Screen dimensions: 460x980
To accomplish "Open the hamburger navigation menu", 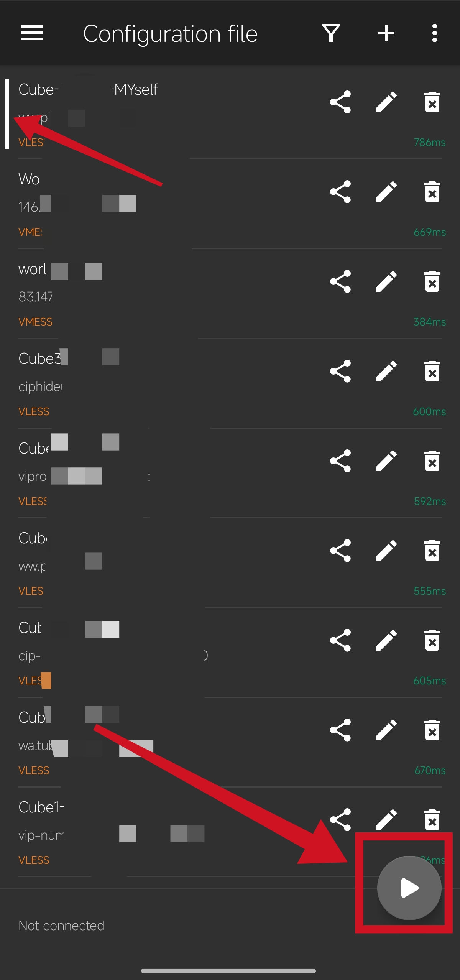I will click(x=32, y=33).
